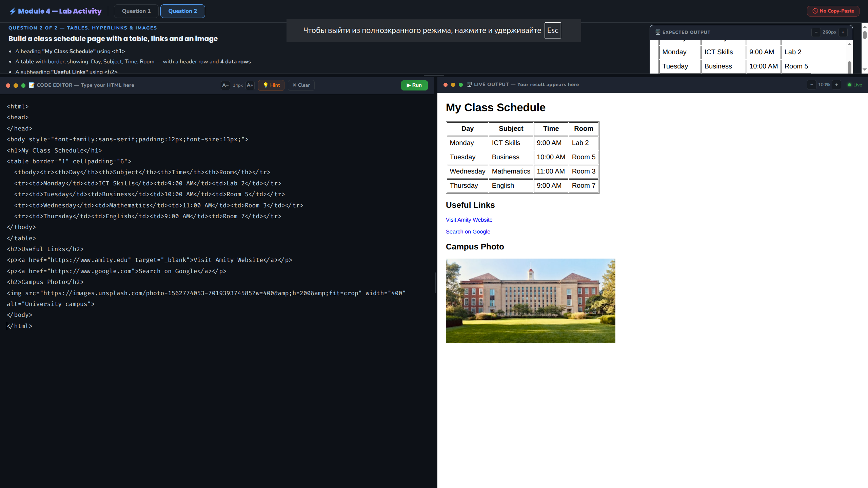Increase editor font size with A+ button
This screenshot has height=488, width=868.
pos(250,85)
